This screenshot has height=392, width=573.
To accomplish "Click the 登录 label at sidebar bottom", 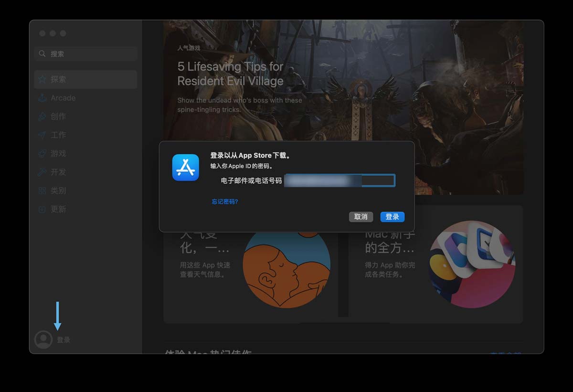I will coord(64,340).
